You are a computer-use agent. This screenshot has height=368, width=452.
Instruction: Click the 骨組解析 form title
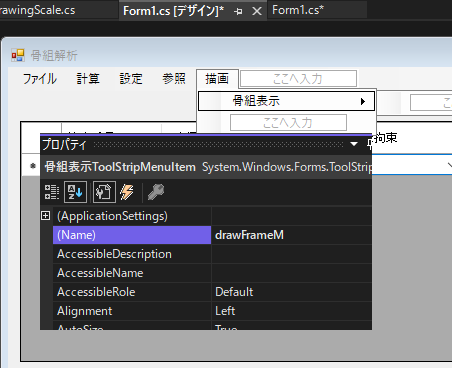click(54, 55)
